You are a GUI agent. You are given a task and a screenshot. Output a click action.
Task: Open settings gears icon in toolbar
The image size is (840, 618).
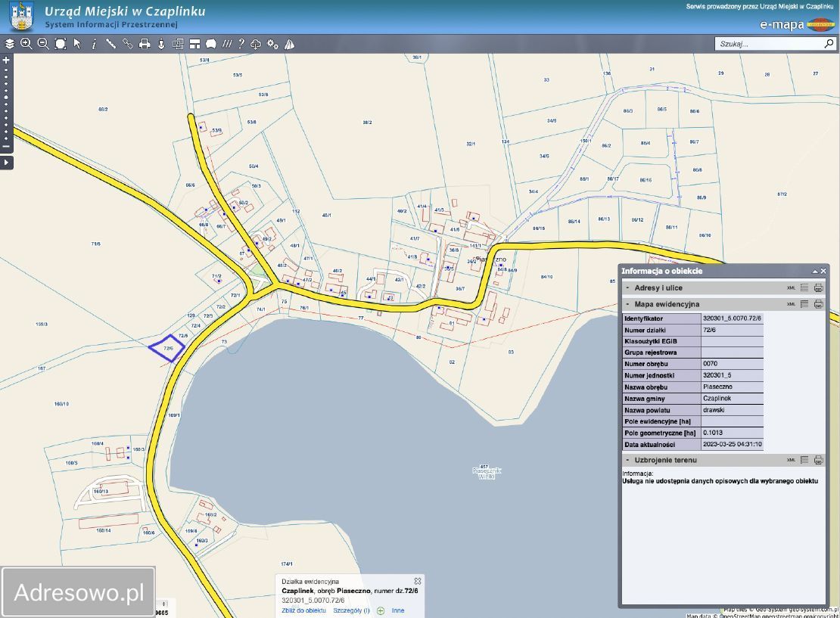272,44
